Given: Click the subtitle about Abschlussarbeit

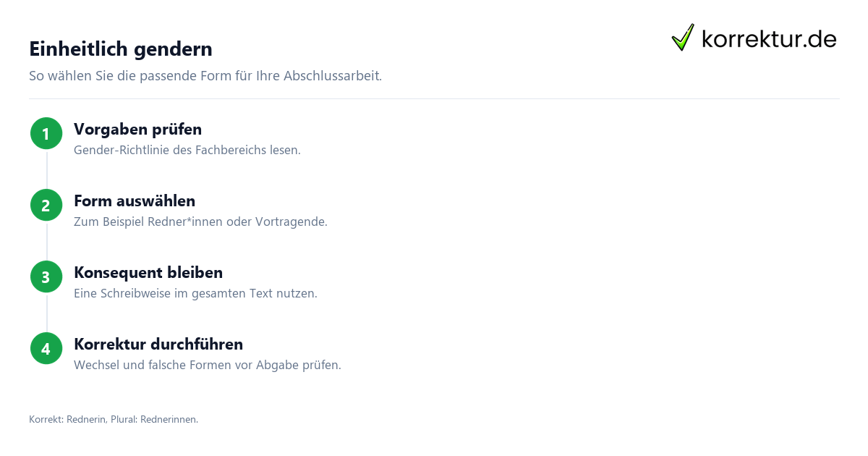Looking at the screenshot, I should pyautogui.click(x=205, y=75).
